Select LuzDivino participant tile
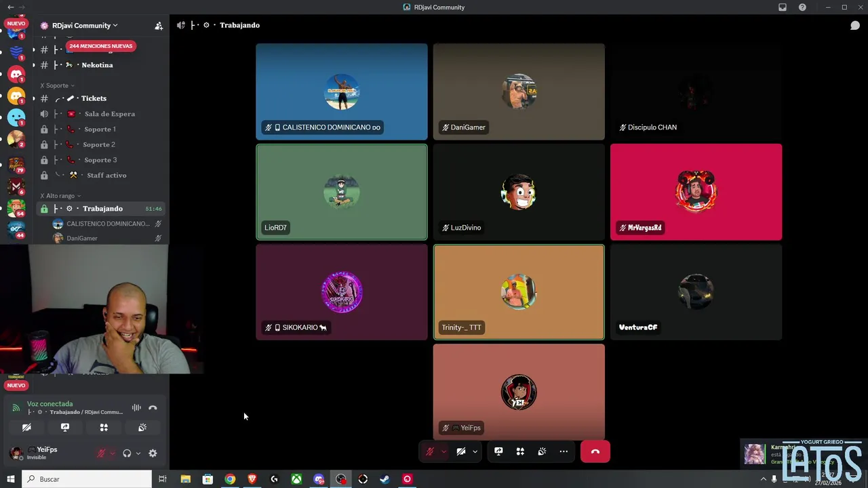The image size is (868, 488). click(x=519, y=192)
